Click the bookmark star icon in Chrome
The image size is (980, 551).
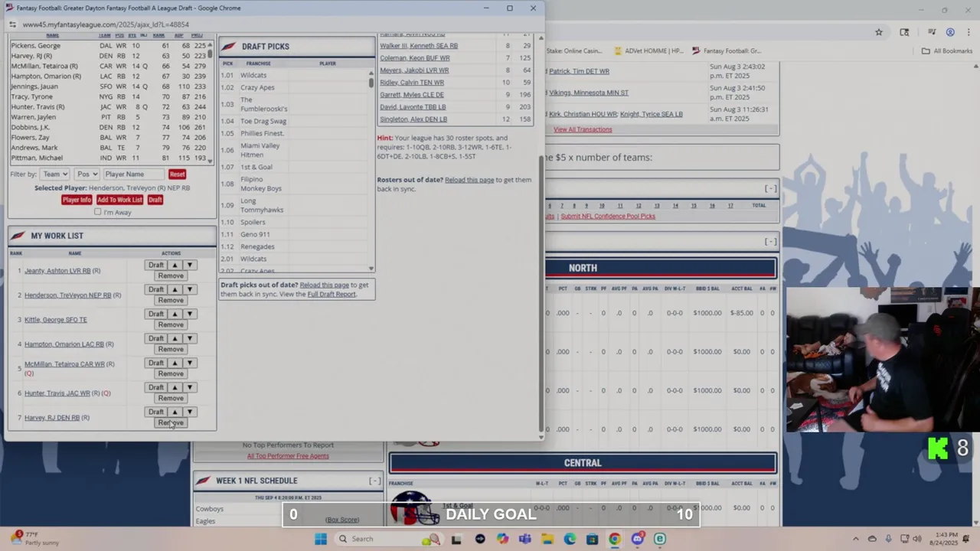coord(879,32)
